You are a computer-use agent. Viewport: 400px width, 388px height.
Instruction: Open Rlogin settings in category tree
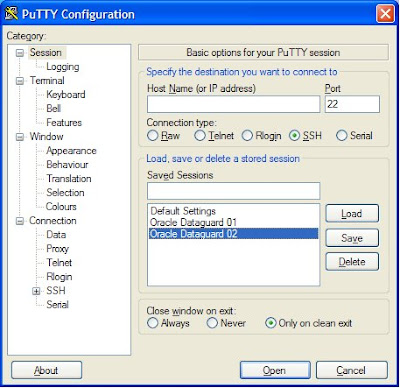tap(59, 277)
